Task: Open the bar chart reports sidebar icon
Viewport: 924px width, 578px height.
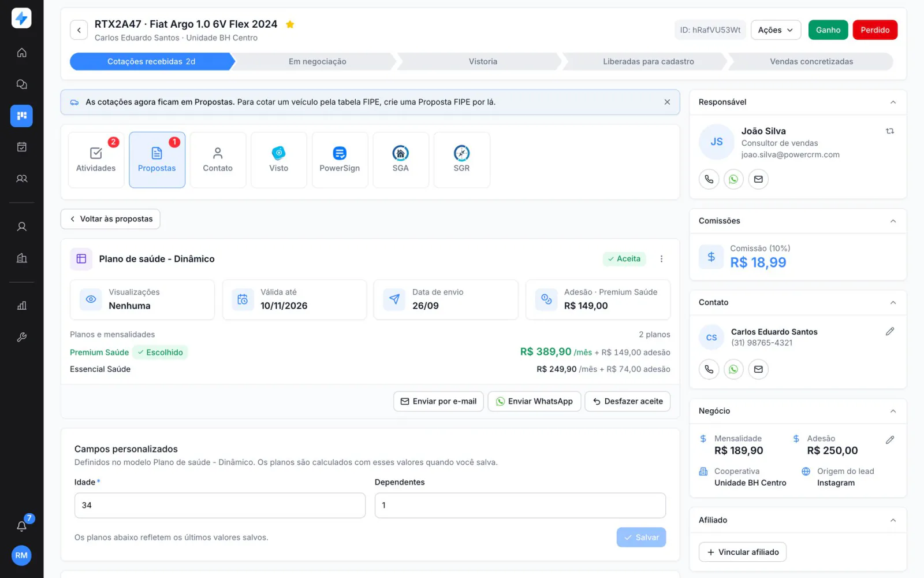Action: pos(21,305)
